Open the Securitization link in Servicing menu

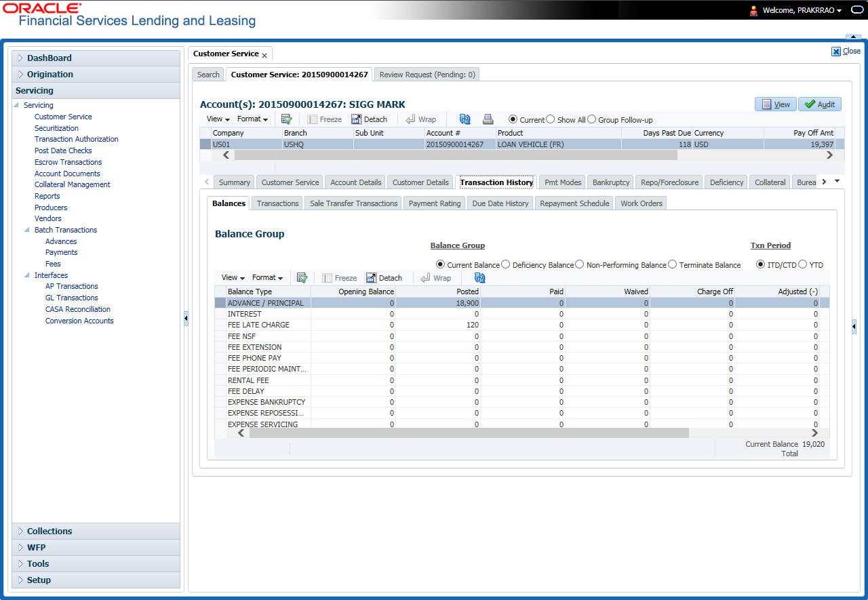click(x=56, y=128)
